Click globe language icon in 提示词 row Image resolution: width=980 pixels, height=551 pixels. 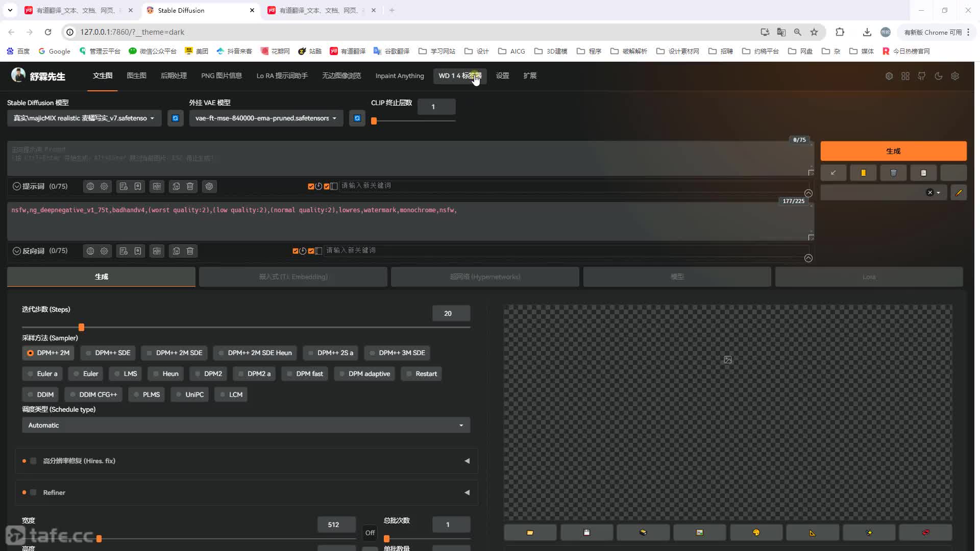click(90, 186)
